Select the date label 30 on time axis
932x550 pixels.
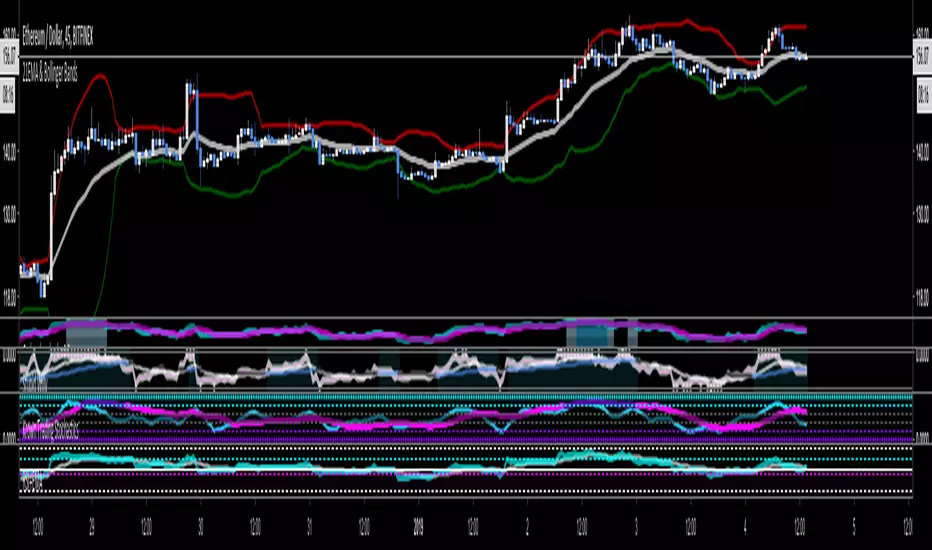(200, 527)
